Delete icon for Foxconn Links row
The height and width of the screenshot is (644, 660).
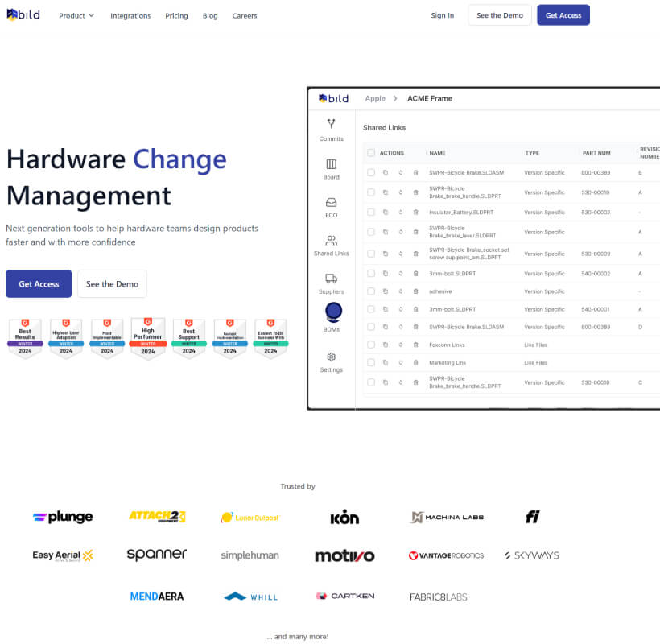tap(415, 345)
